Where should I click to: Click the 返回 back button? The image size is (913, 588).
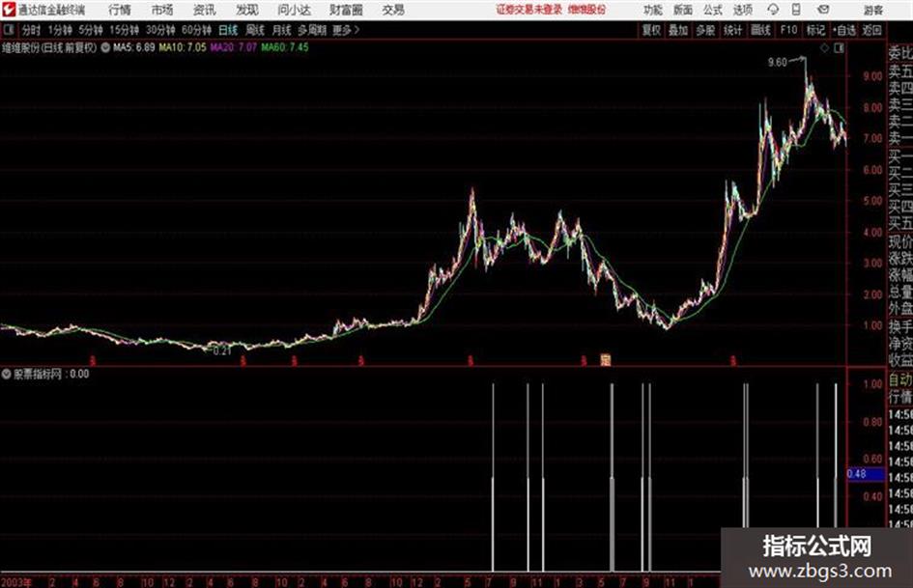pyautogui.click(x=872, y=30)
